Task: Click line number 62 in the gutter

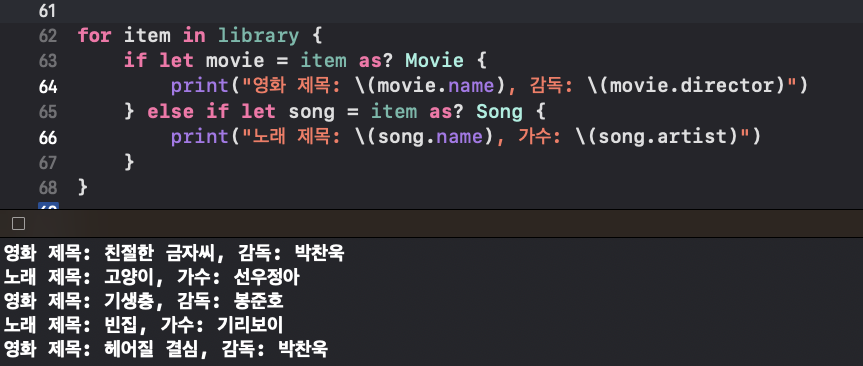Action: coord(48,36)
